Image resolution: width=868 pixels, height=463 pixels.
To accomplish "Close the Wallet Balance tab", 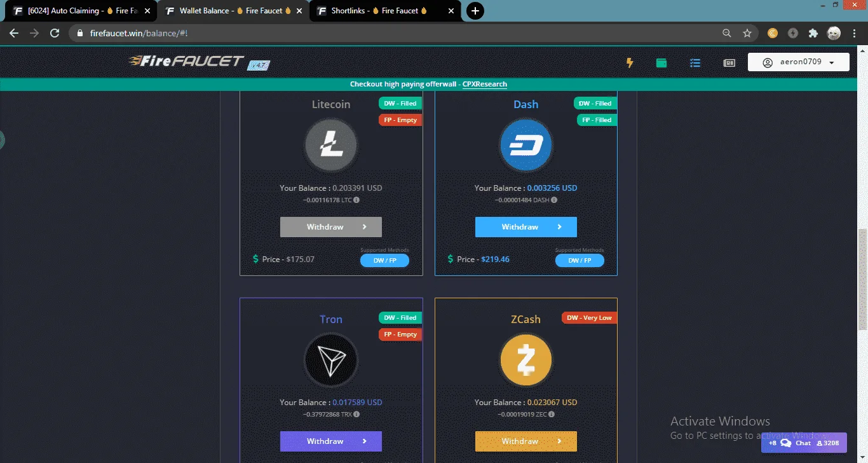I will (299, 11).
